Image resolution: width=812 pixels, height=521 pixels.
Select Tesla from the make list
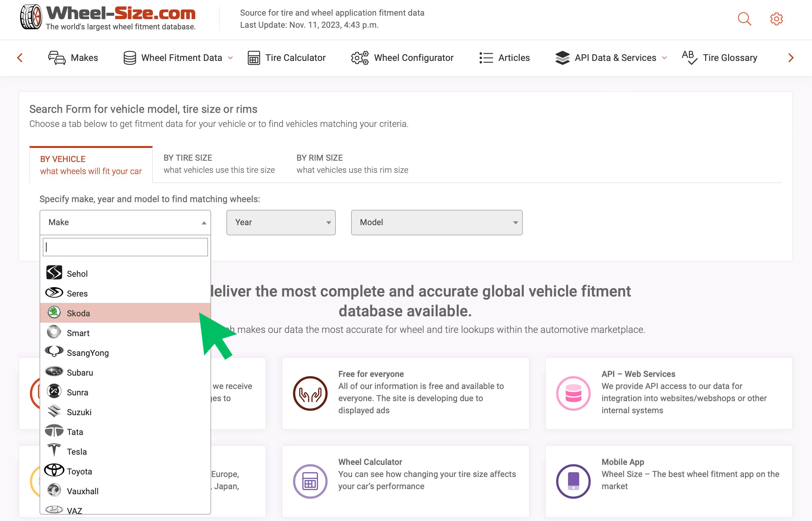(125, 451)
